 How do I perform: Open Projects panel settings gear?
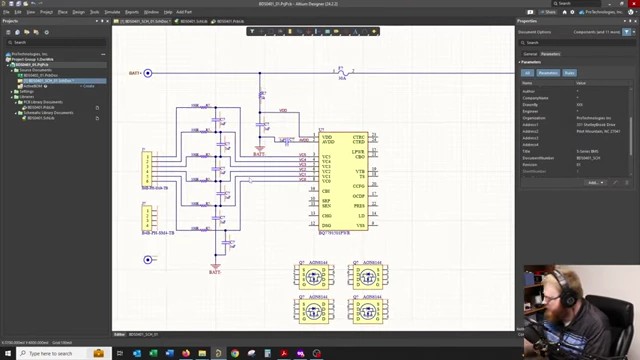pos(47,32)
